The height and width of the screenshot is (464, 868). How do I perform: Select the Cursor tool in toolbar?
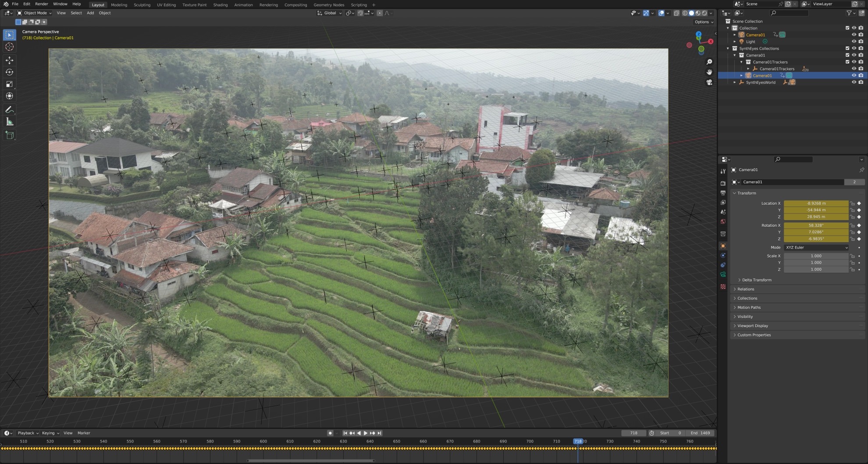pyautogui.click(x=9, y=47)
